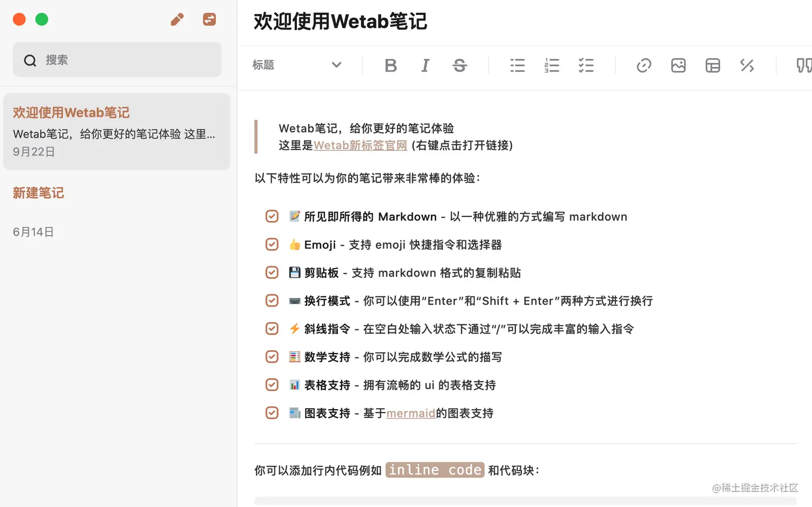The width and height of the screenshot is (812, 507).
Task: Insert a numbered list
Action: click(552, 66)
